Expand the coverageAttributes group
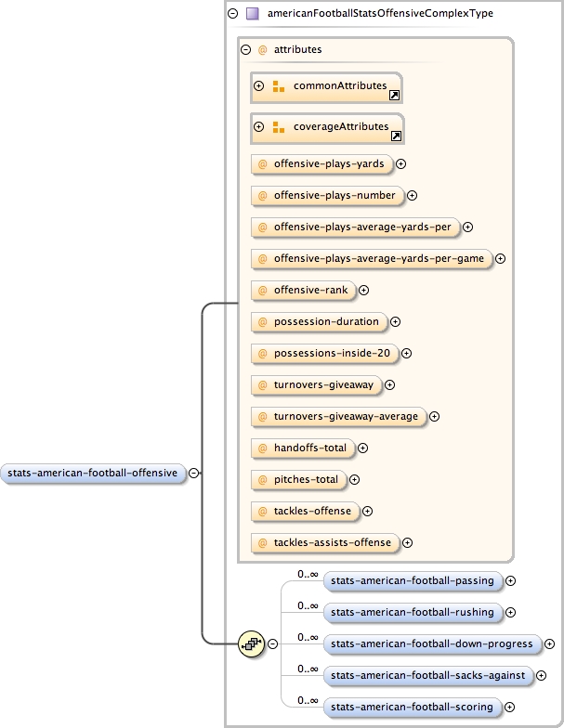 (259, 127)
